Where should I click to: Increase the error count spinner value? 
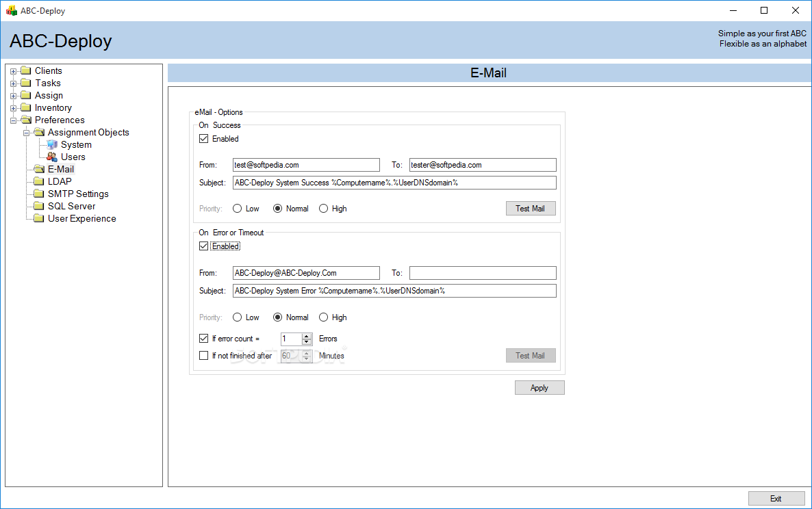[x=307, y=336]
